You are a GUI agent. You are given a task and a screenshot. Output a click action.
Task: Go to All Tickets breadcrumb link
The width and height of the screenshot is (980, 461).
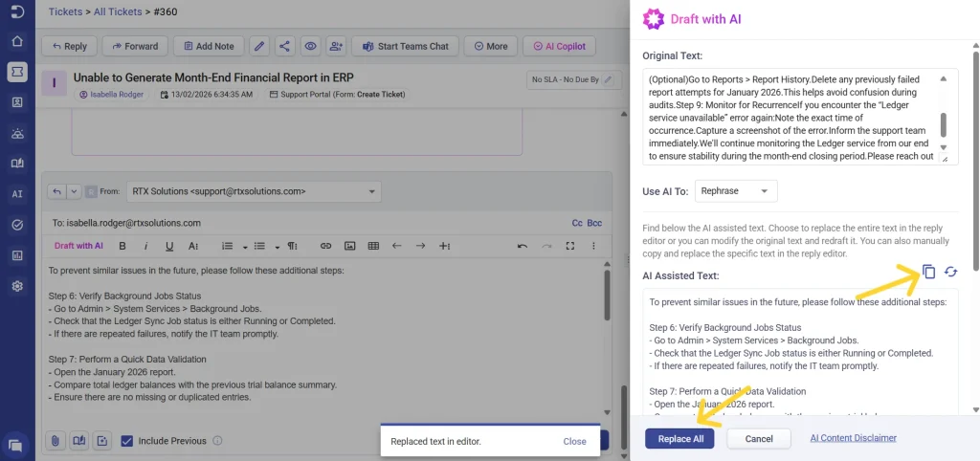(x=118, y=11)
